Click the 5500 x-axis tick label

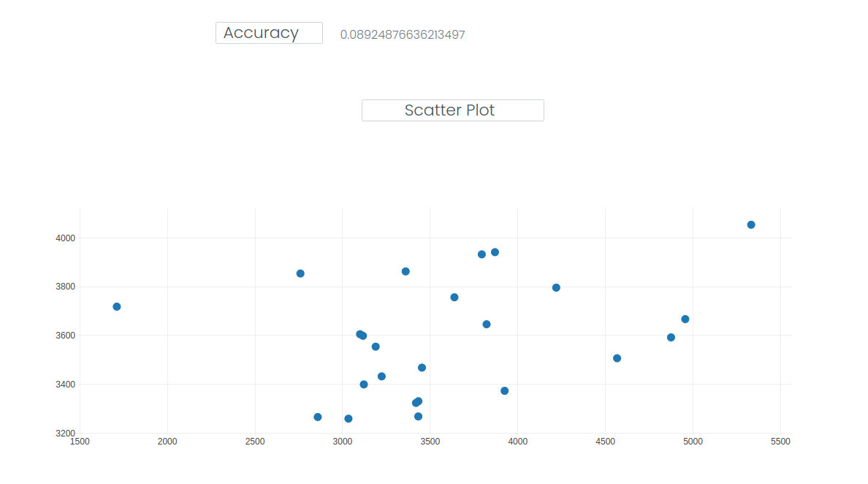pos(780,442)
